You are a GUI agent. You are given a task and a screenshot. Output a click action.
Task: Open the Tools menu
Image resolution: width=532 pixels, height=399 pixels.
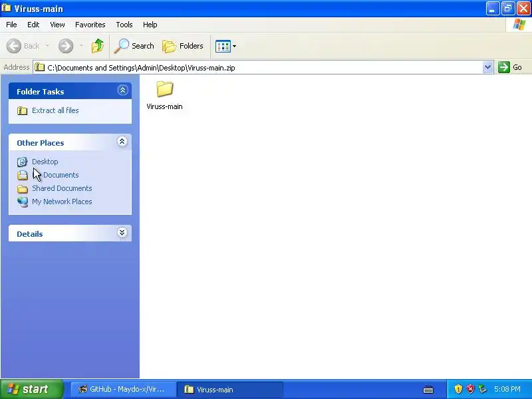click(x=124, y=25)
